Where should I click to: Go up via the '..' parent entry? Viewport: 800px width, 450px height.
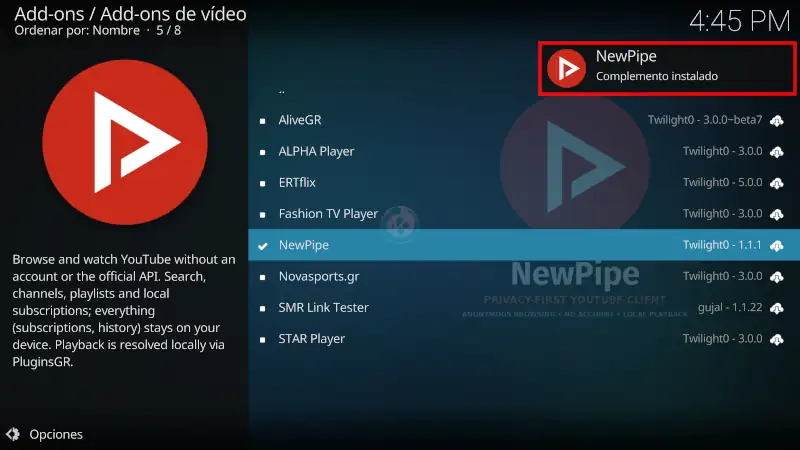(x=282, y=92)
